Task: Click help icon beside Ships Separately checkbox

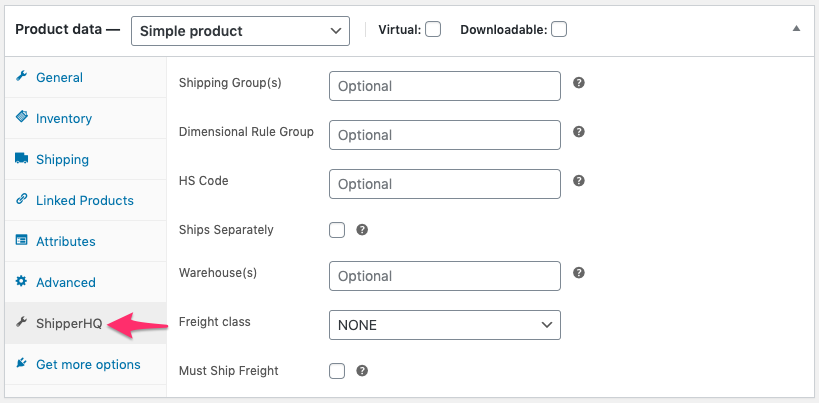Action: tap(362, 230)
